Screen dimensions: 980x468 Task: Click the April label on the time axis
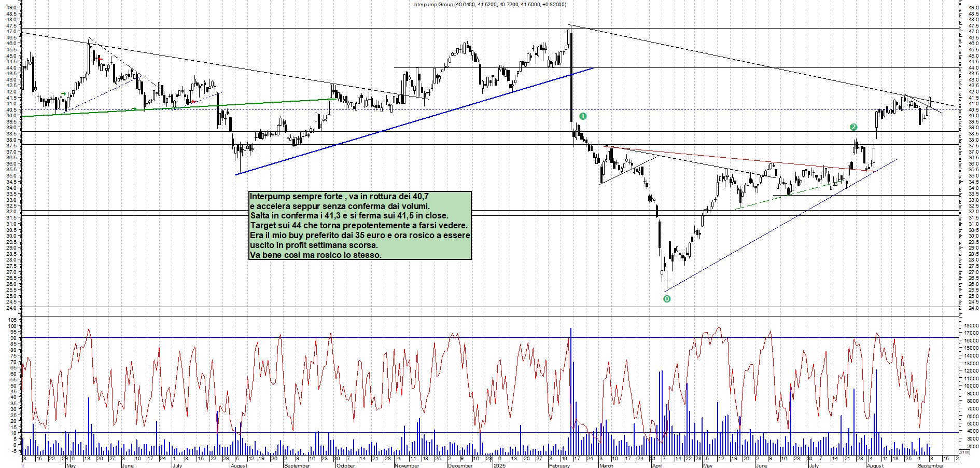657,465
